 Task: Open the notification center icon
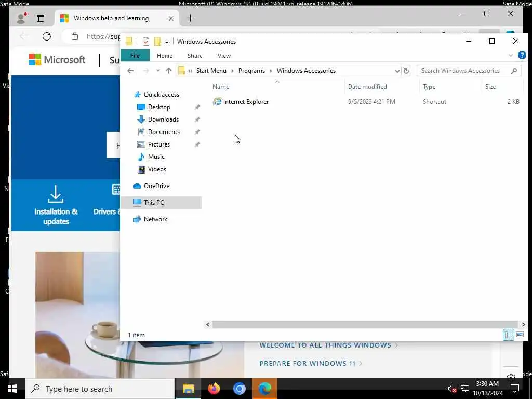[515, 389]
